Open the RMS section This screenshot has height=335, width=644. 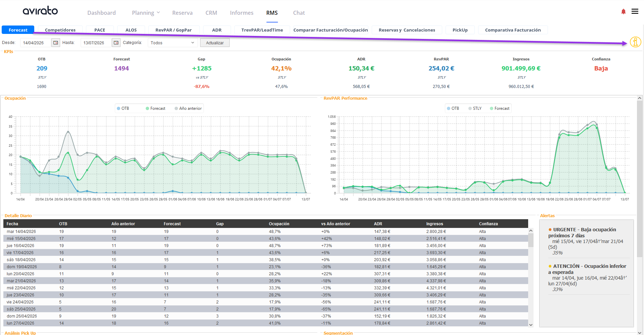(272, 13)
